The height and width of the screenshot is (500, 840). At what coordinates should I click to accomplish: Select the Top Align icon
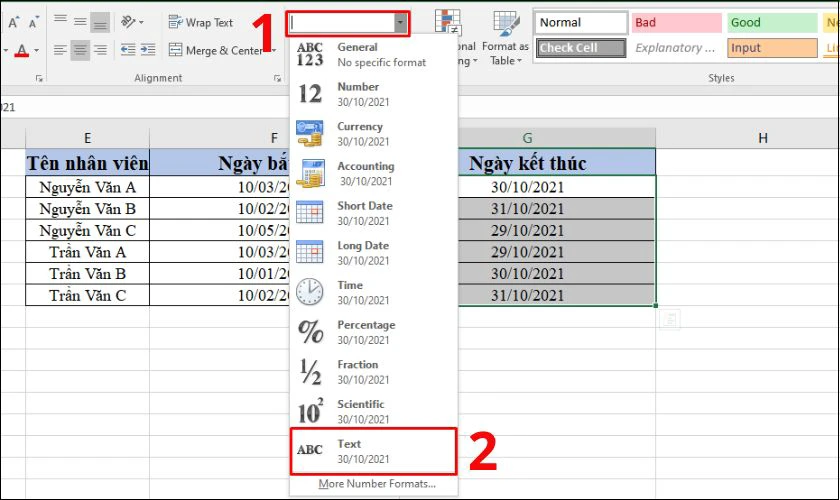tap(60, 22)
